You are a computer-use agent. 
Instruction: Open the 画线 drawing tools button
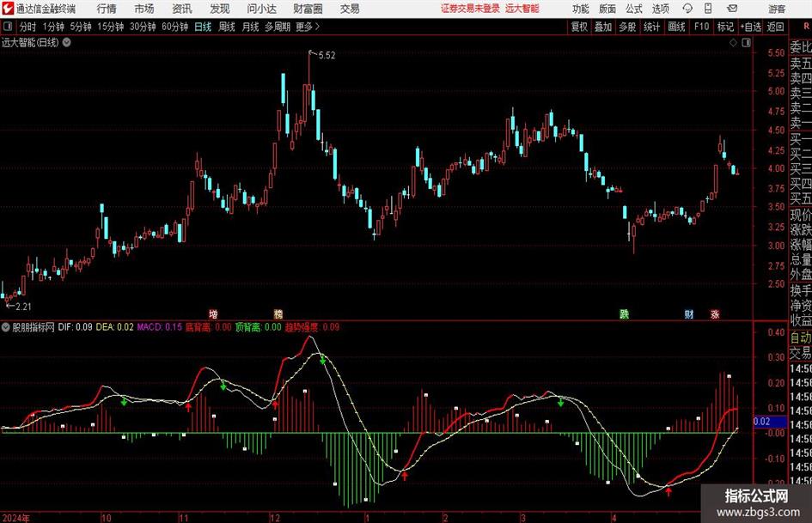tap(677, 27)
